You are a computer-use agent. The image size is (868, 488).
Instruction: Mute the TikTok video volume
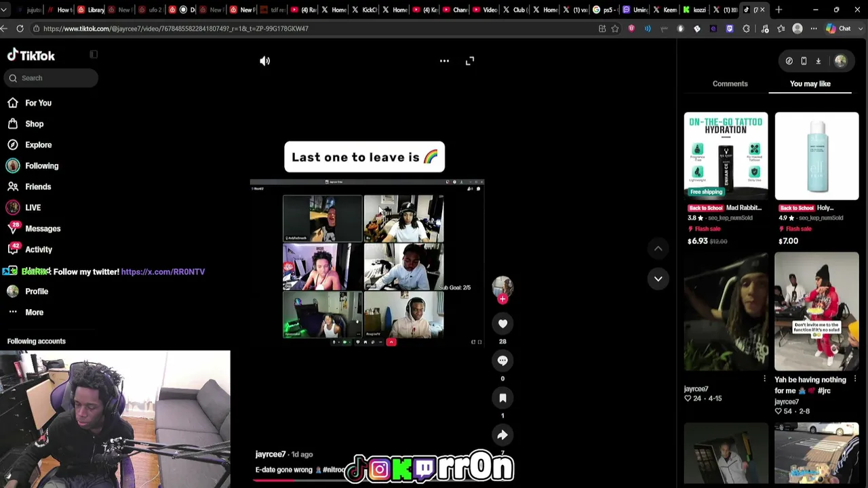pyautogui.click(x=265, y=61)
